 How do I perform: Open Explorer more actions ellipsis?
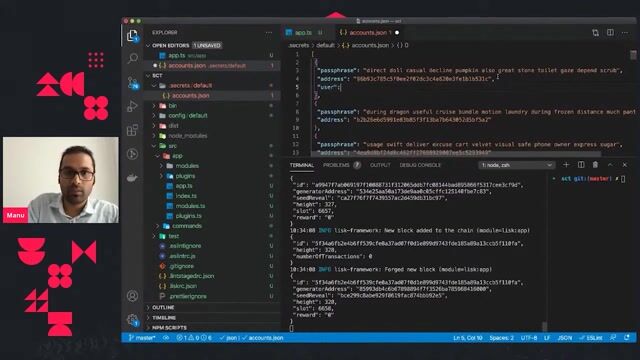click(x=269, y=33)
